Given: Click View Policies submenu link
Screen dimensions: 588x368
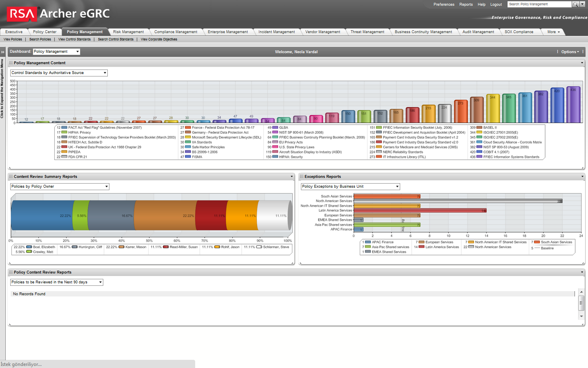Looking at the screenshot, I should (x=13, y=40).
